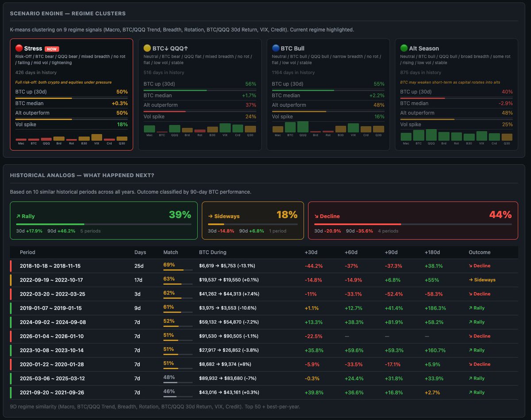Click the Sideways right-arrow icon
This screenshot has width=531, height=420.
click(x=210, y=216)
